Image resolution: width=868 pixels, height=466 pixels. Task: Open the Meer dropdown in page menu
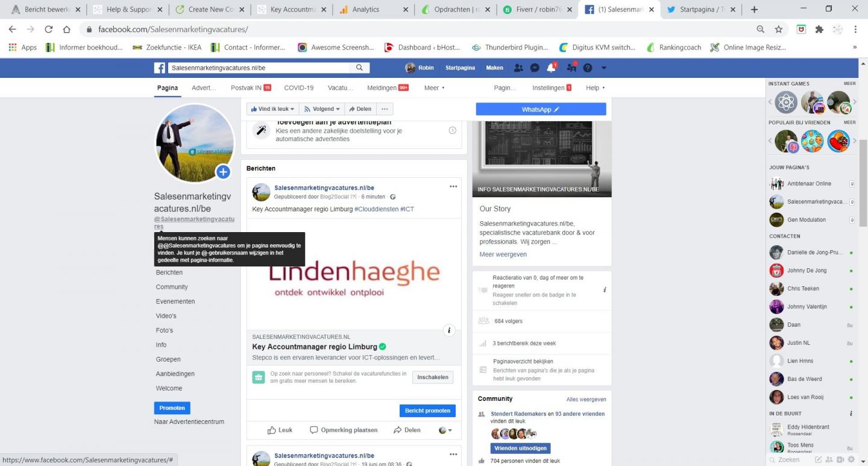pos(434,88)
